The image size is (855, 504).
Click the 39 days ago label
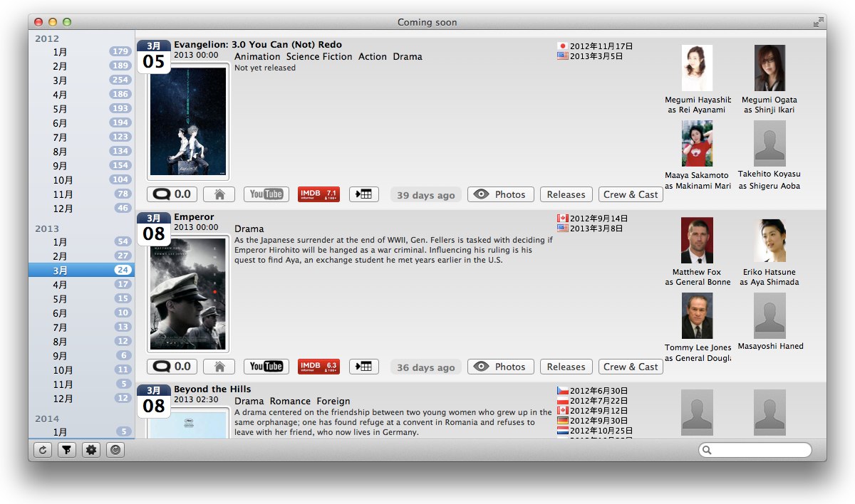426,195
